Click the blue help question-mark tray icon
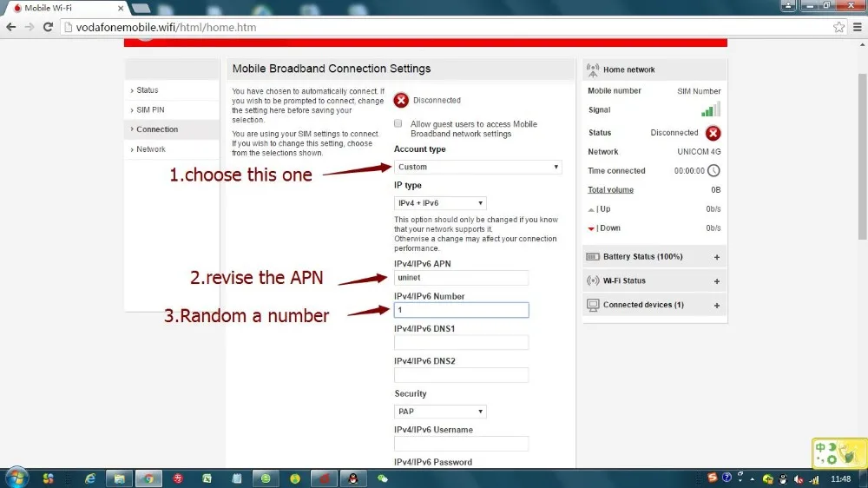 tap(727, 478)
